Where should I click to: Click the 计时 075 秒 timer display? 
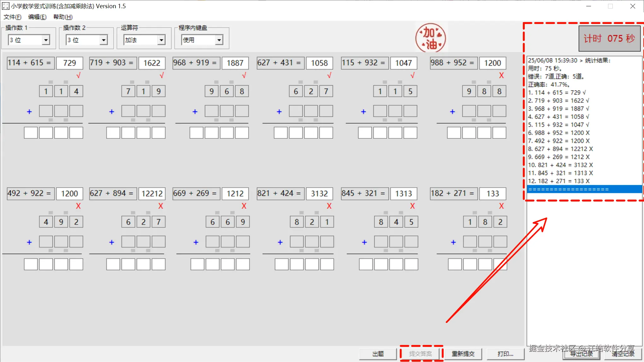point(609,38)
